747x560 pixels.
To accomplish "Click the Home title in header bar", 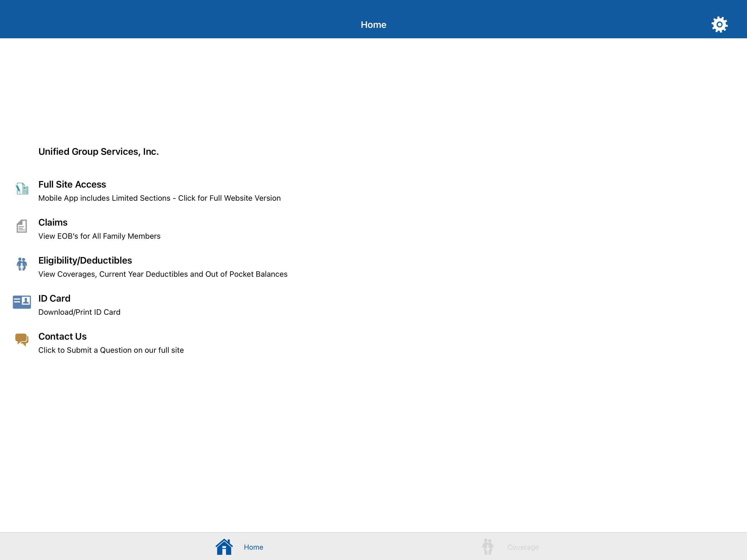I will click(373, 25).
